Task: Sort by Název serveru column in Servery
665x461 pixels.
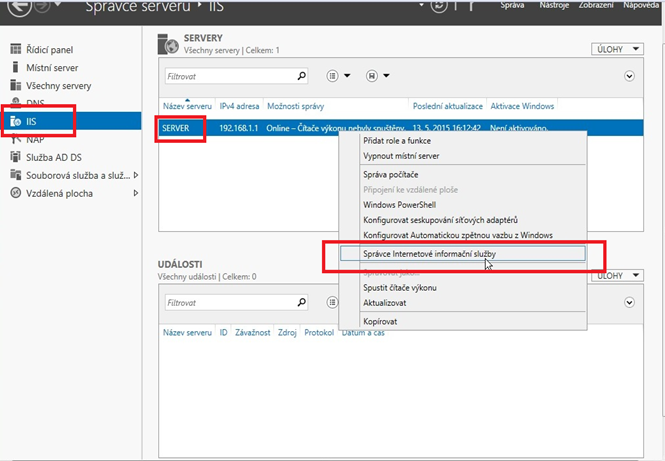Action: (x=187, y=106)
